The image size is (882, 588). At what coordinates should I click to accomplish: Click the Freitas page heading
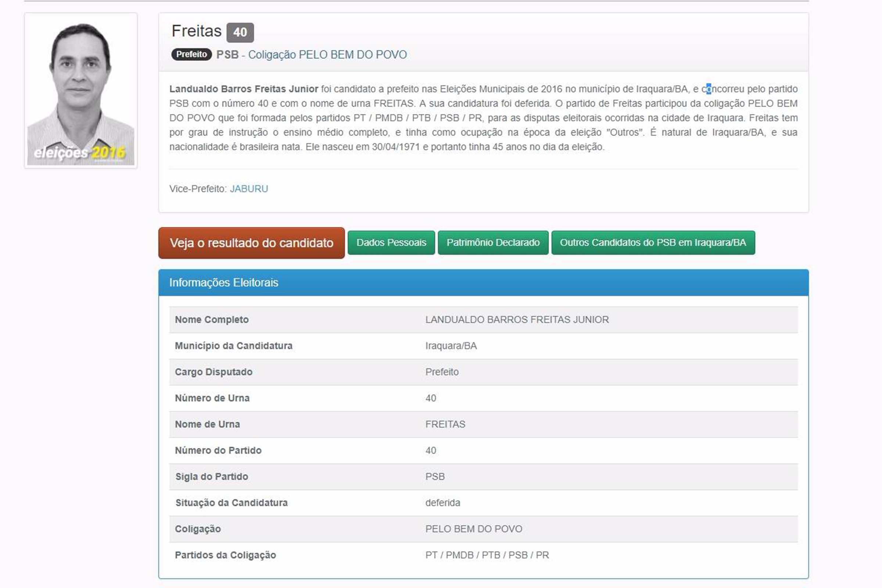point(196,32)
